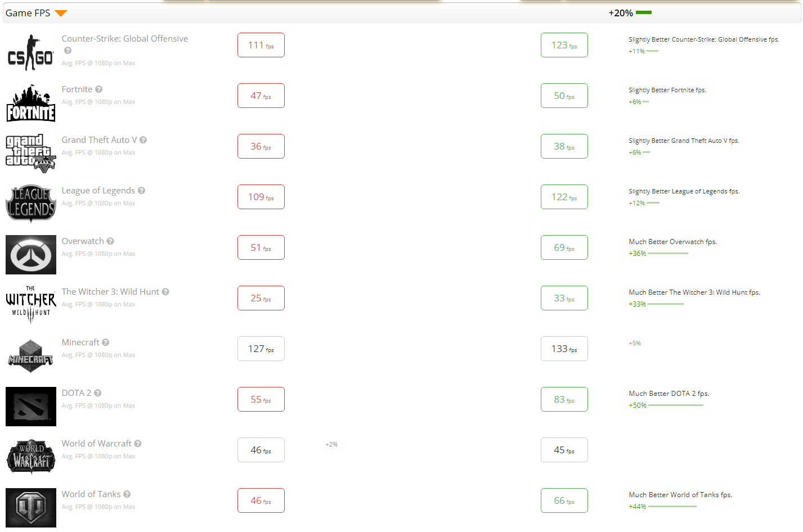Click the 25 fps Witcher 3 box

coord(261,298)
